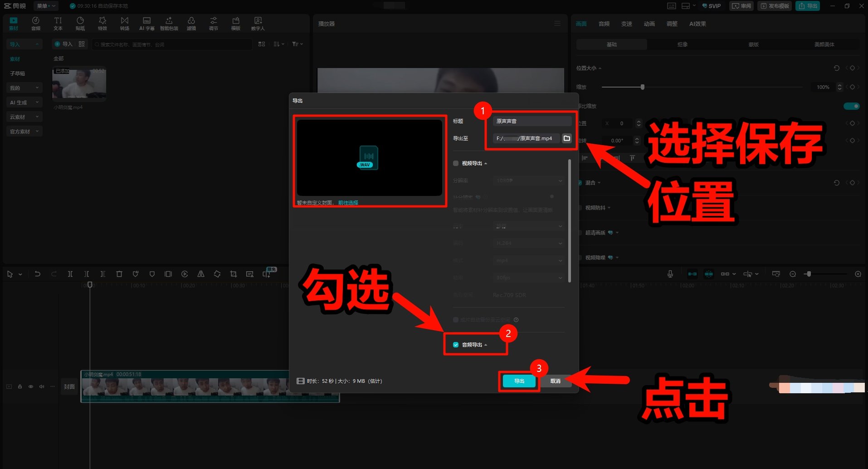Expand the 我的 category in left sidebar
Image resolution: width=868 pixels, height=469 pixels.
[24, 87]
